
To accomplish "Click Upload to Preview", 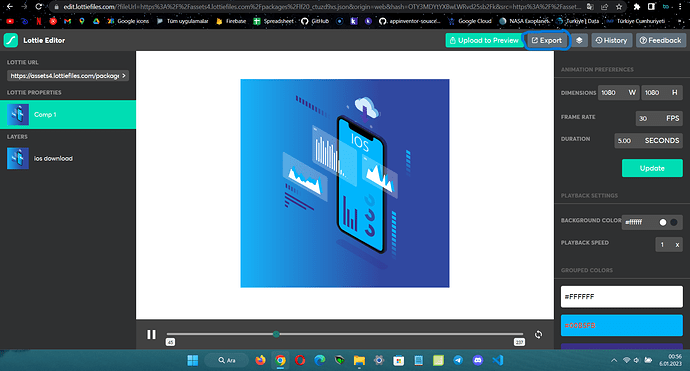I will point(484,40).
